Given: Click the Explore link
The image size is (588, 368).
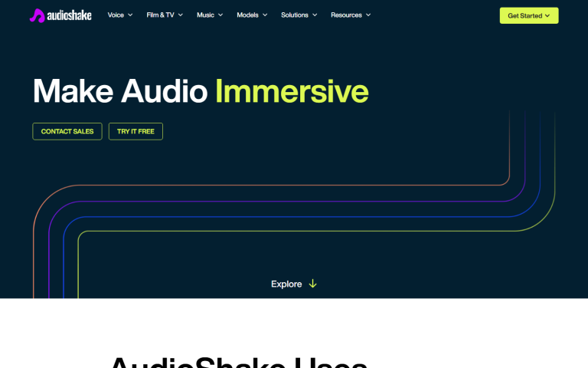Looking at the screenshot, I should pos(294,284).
